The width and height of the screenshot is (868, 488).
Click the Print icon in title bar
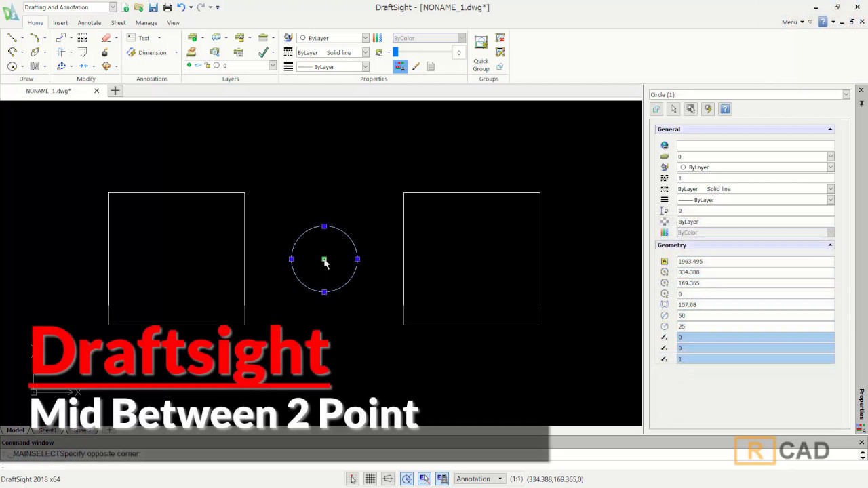coord(167,7)
